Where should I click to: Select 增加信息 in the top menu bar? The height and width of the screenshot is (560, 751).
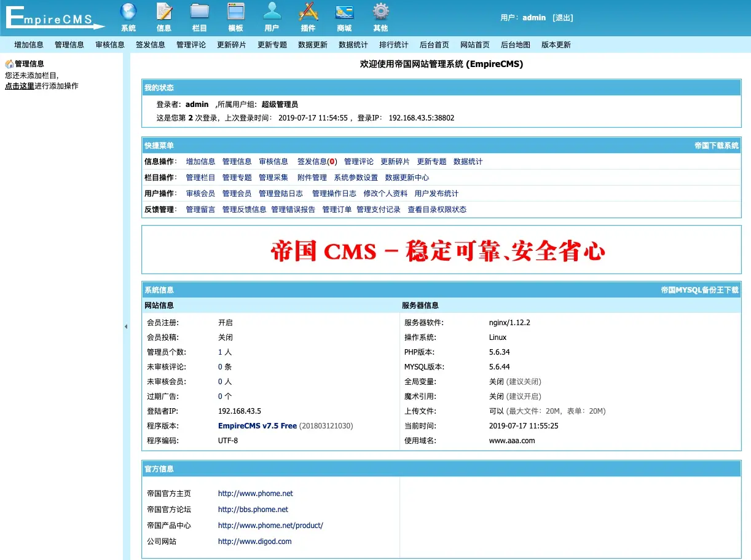coord(29,45)
